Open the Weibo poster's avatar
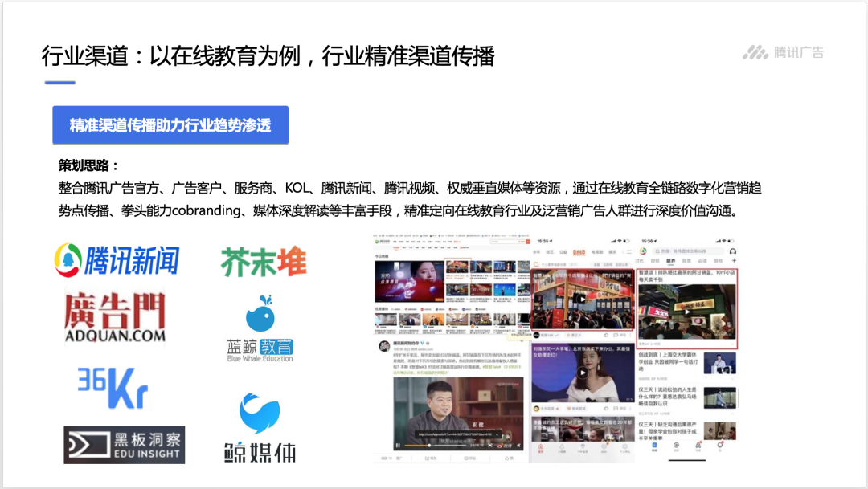Image resolution: width=868 pixels, height=489 pixels. [384, 346]
